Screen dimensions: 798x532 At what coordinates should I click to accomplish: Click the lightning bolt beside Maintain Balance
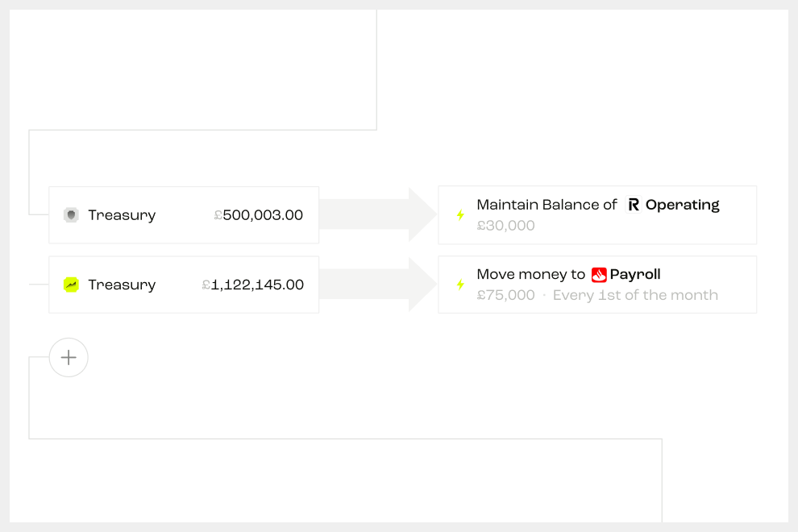click(x=460, y=215)
